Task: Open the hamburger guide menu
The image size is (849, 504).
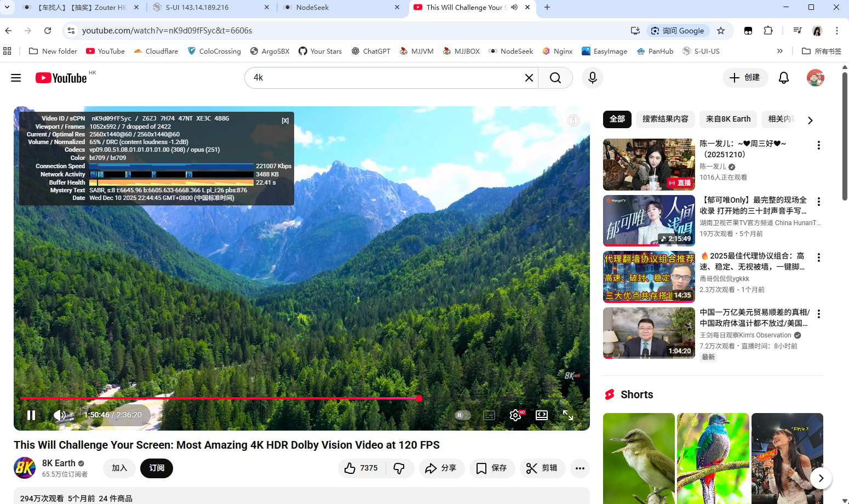Action: click(16, 78)
